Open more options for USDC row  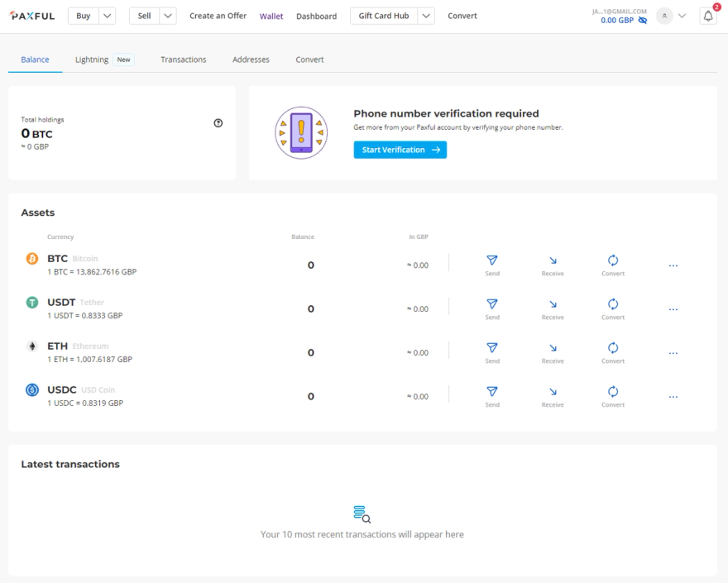(673, 397)
